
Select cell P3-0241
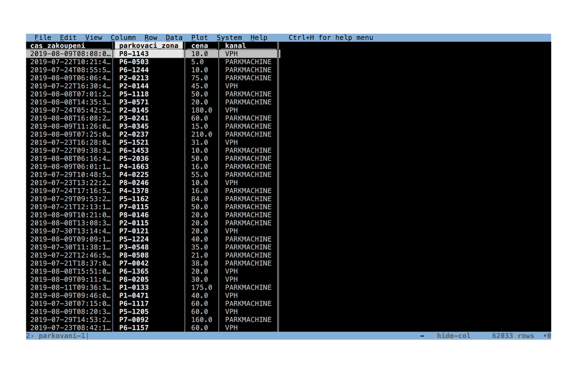click(134, 118)
